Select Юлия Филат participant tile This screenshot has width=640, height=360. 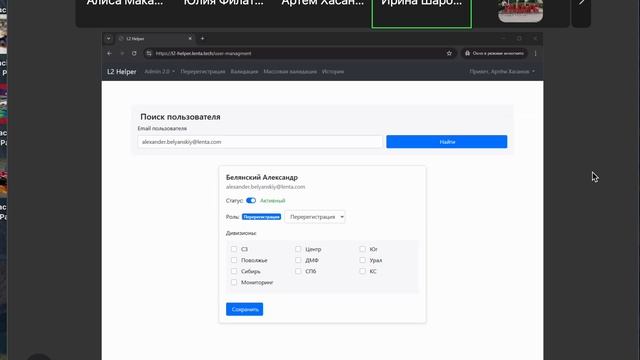[x=223, y=4]
